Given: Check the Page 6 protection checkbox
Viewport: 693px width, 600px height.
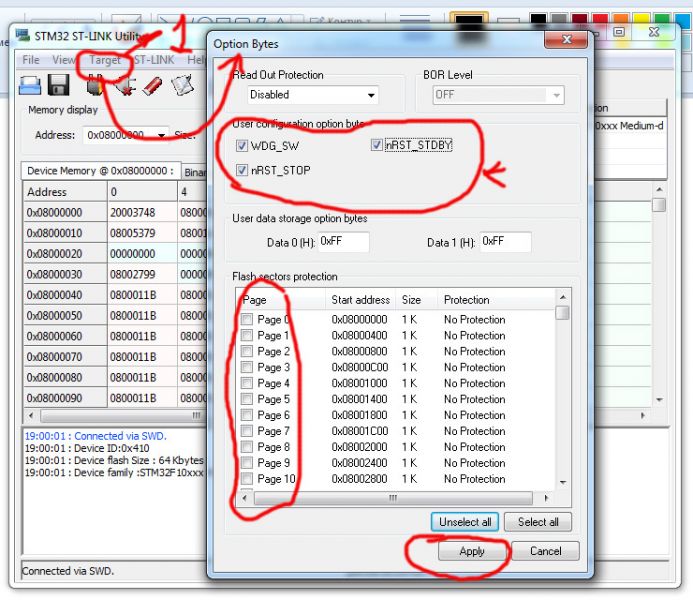Looking at the screenshot, I should click(x=247, y=415).
